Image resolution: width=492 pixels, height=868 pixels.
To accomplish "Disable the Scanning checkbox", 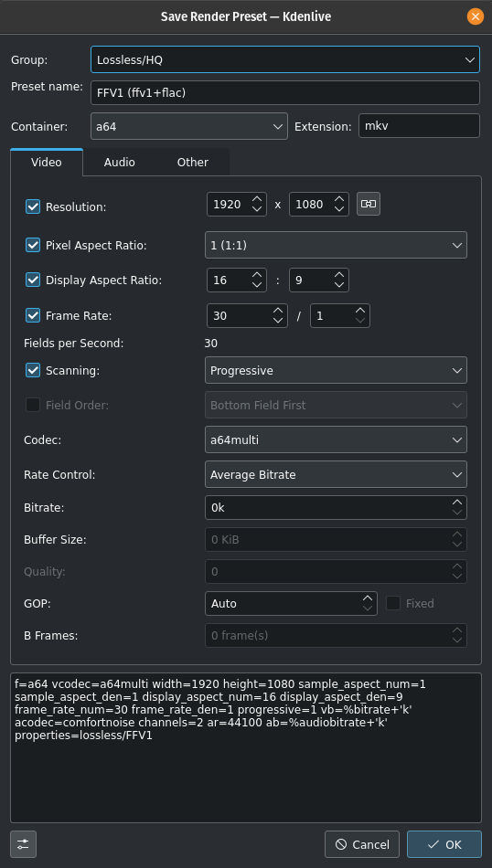I will [33, 370].
